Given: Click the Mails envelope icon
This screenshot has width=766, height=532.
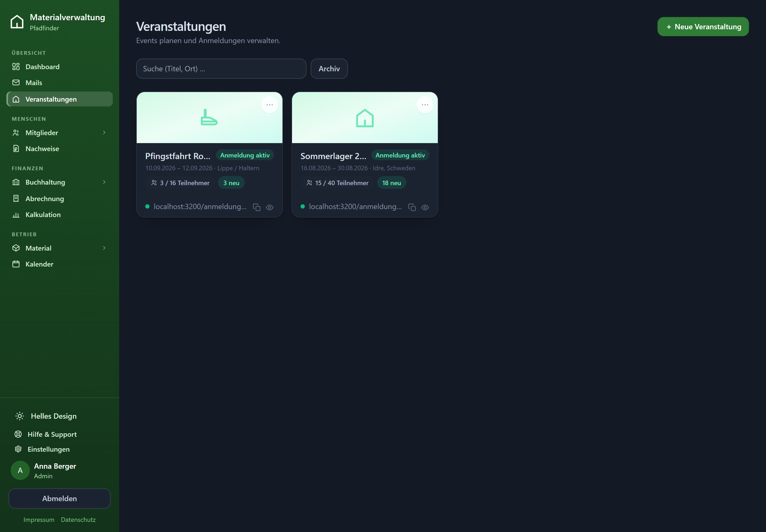Looking at the screenshot, I should pos(16,82).
